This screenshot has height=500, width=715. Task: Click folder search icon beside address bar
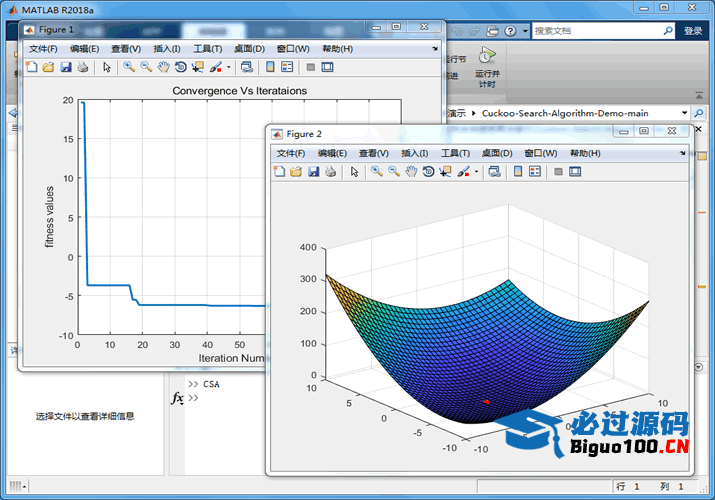(699, 113)
